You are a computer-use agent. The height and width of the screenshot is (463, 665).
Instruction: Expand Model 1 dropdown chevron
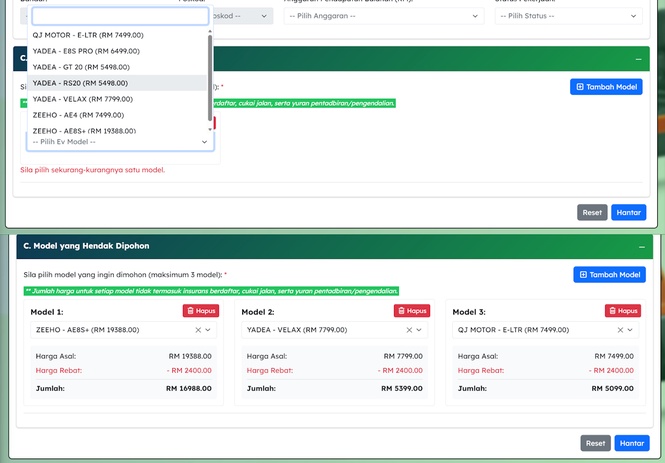(208, 330)
